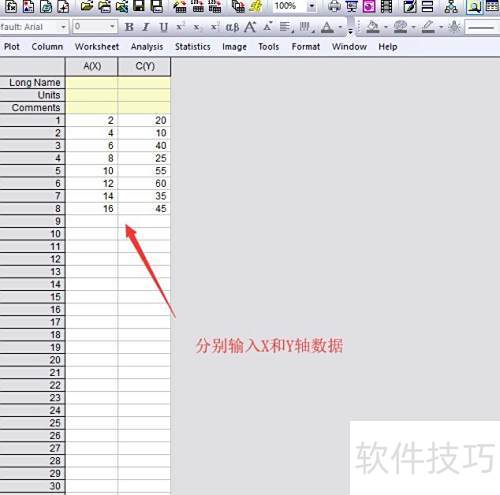This screenshot has height=495, width=500.
Task: Click the Lighting Control bulb icon
Action: coord(454,27)
